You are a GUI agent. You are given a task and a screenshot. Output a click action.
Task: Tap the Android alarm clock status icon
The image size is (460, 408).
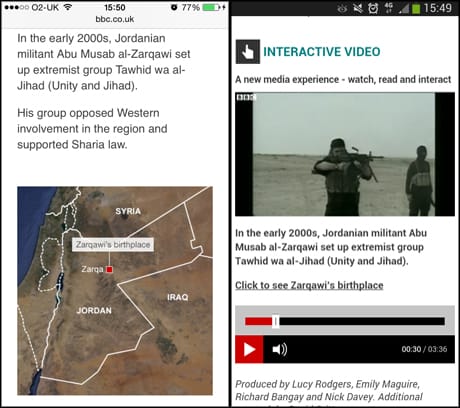pyautogui.click(x=373, y=8)
